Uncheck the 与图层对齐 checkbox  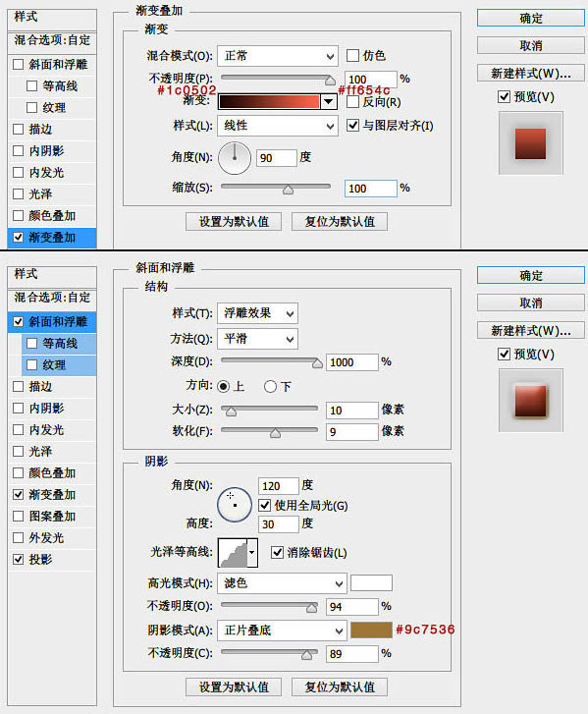tap(352, 126)
